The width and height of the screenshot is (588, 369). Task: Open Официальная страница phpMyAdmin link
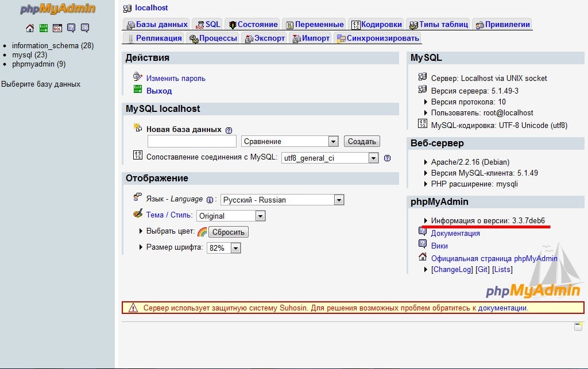coord(494,258)
